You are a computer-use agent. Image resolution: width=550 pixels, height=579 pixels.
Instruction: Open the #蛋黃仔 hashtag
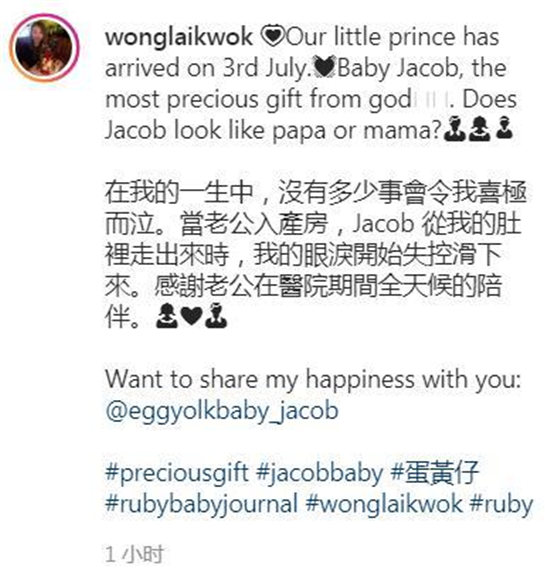(435, 473)
